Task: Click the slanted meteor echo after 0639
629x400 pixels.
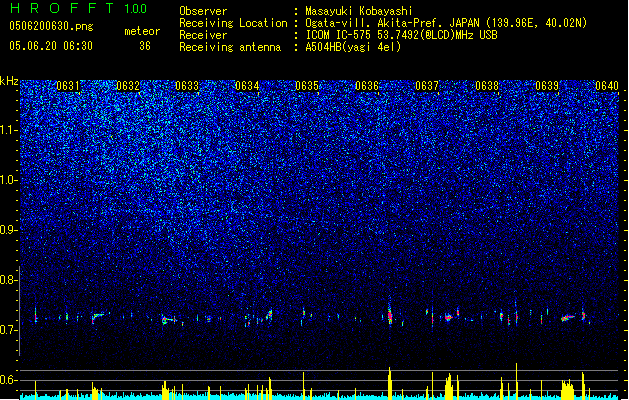Action: [x=567, y=318]
